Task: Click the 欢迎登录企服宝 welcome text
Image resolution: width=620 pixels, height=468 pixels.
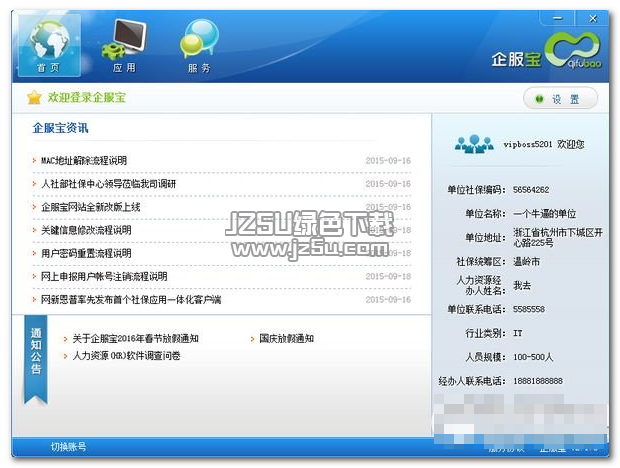Action: pyautogui.click(x=87, y=97)
